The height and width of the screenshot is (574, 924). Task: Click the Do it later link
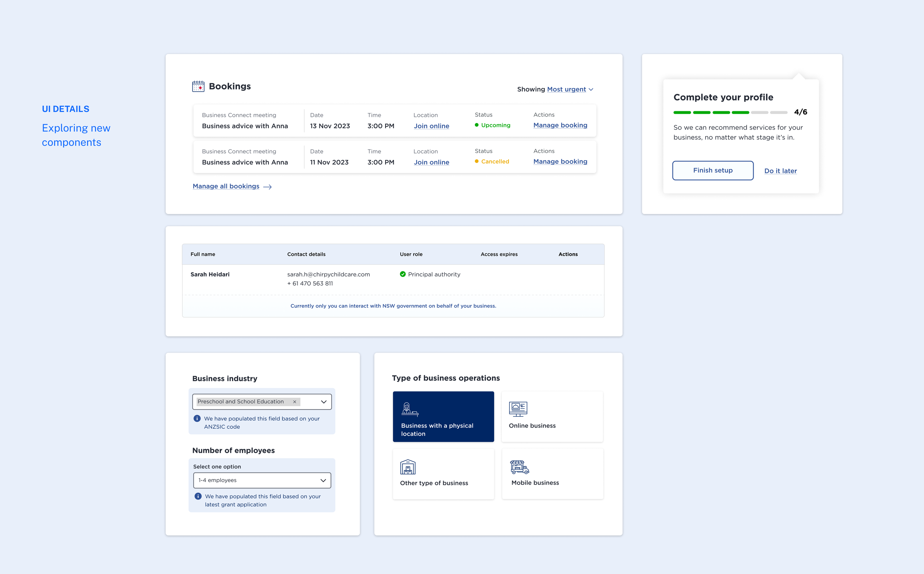click(x=781, y=171)
